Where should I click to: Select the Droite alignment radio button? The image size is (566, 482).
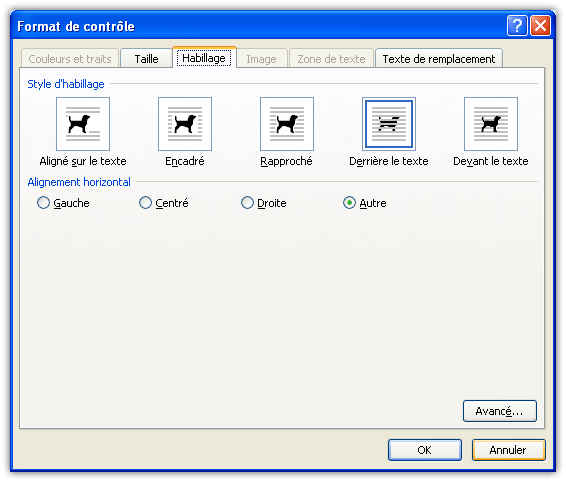(x=247, y=203)
